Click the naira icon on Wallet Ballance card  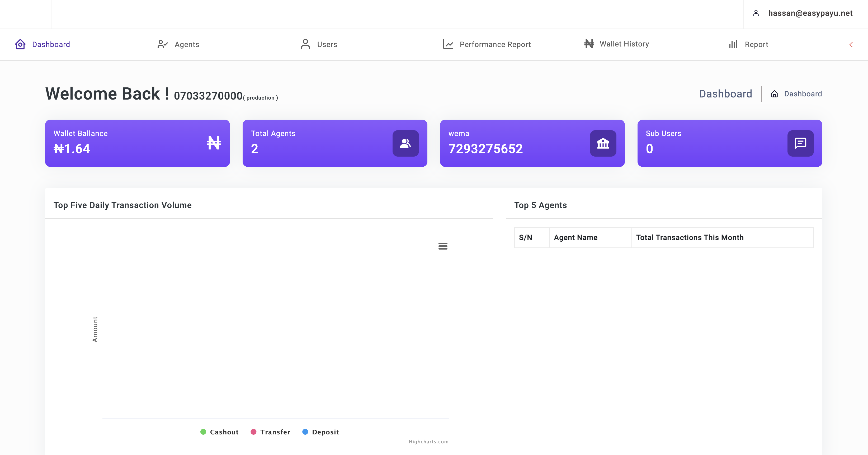tap(214, 143)
